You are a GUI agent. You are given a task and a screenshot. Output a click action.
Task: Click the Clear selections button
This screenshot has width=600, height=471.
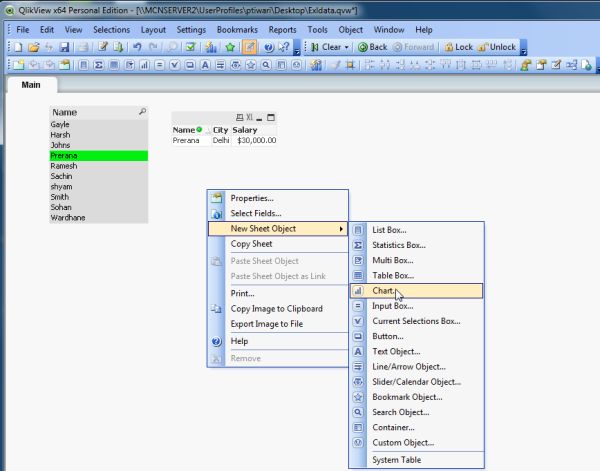click(326, 47)
